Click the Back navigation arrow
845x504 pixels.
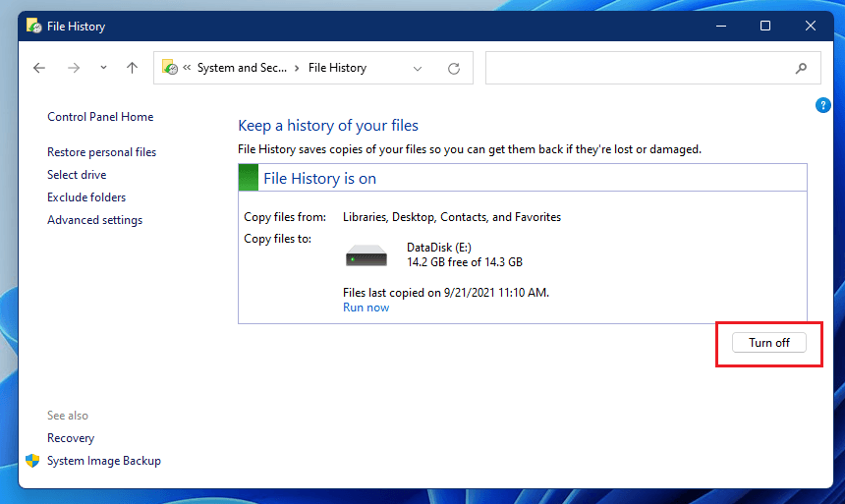point(38,68)
